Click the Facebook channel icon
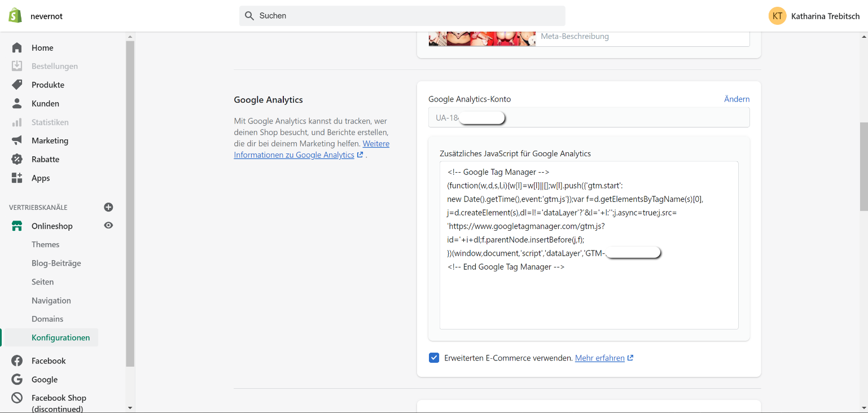 [17, 361]
